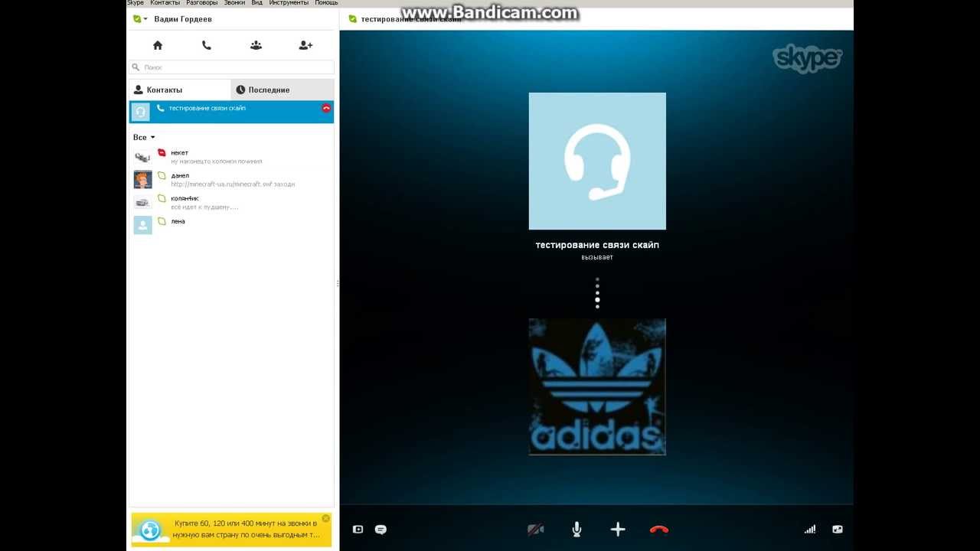Select contact колянчик
Image resolution: width=980 pixels, height=551 pixels.
pos(231,203)
